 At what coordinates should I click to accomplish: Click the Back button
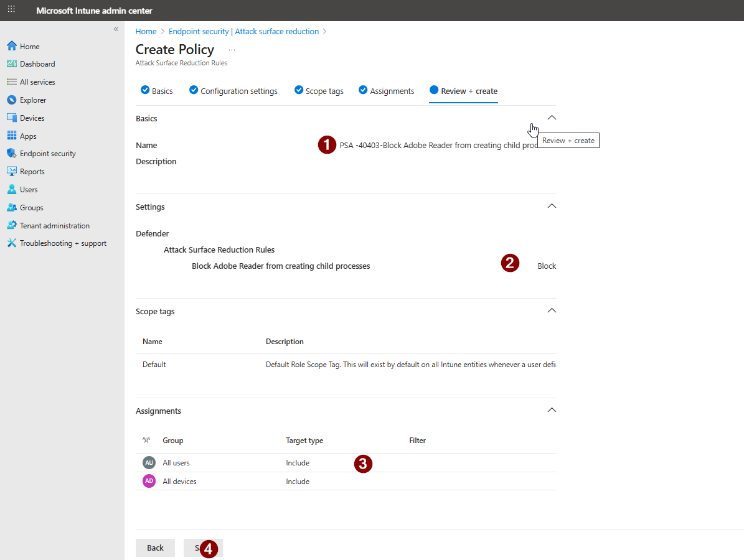(x=155, y=548)
